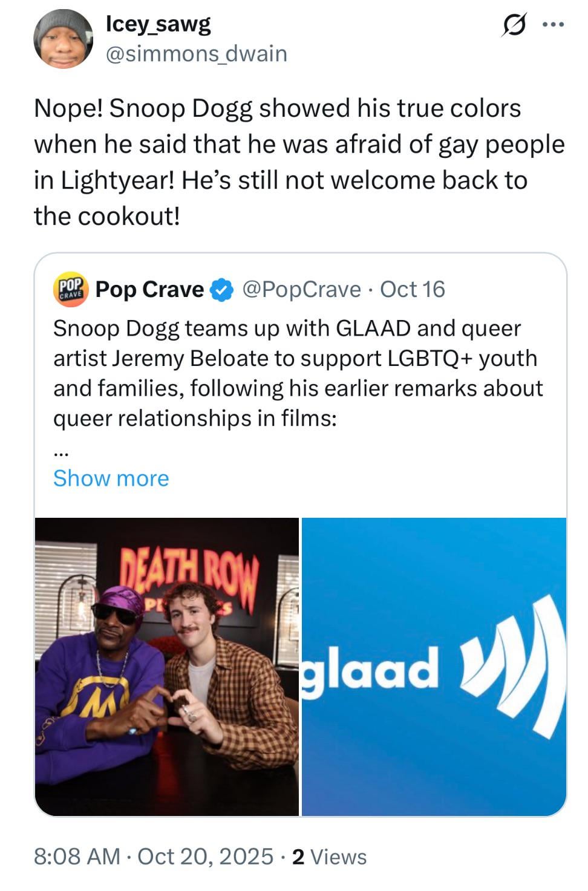
Task: Open the Snoop Dogg and Jeremy photo
Action: pos(167,667)
